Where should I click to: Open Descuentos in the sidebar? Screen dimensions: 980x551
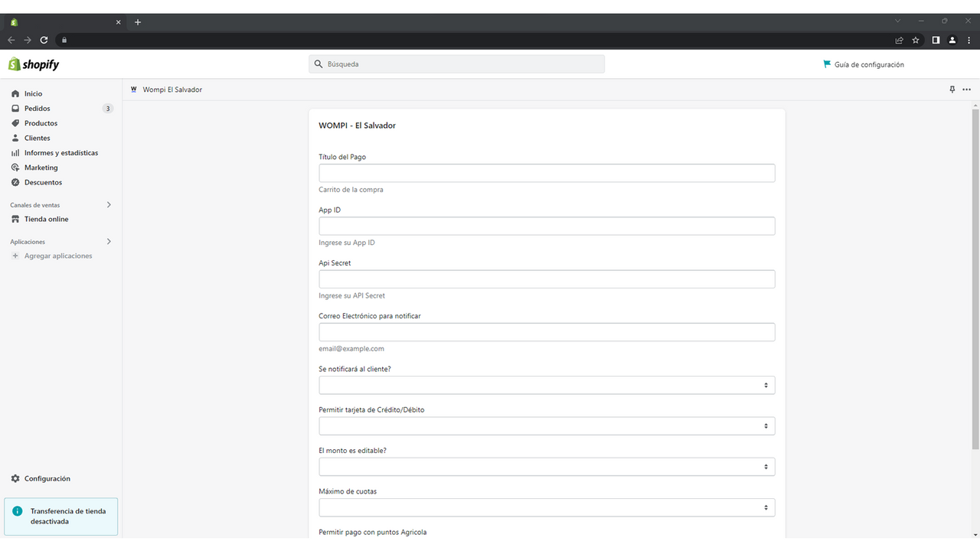click(43, 183)
